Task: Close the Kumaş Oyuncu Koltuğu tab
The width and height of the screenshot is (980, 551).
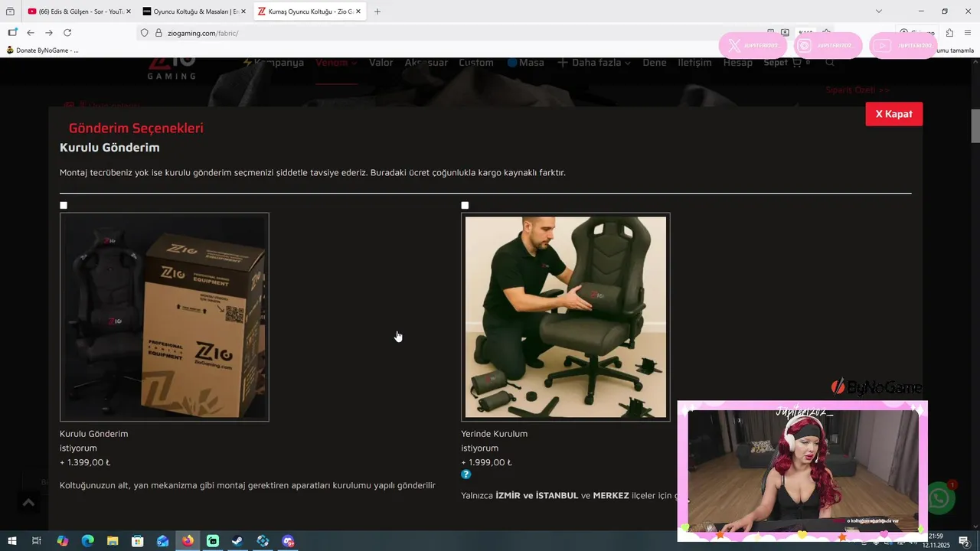Action: point(358,11)
